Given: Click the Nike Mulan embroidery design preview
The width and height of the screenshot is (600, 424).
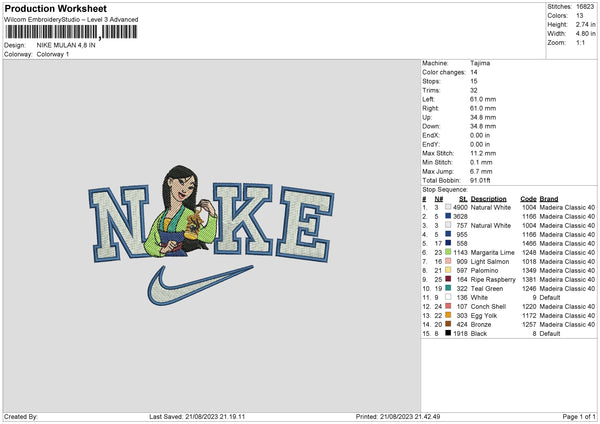Looking at the screenshot, I should [212, 235].
